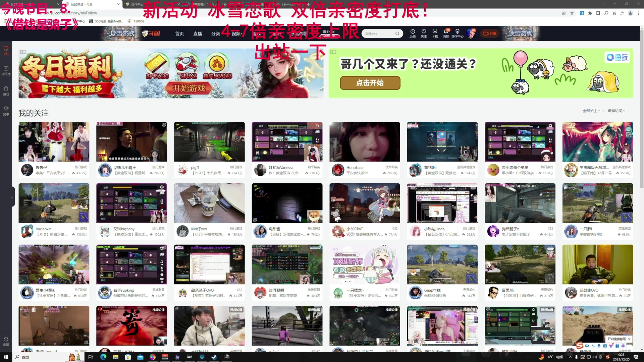This screenshot has width=644, height=362.
Task: Collapse the left sidebar with the chevron handle
Action: (12, 198)
